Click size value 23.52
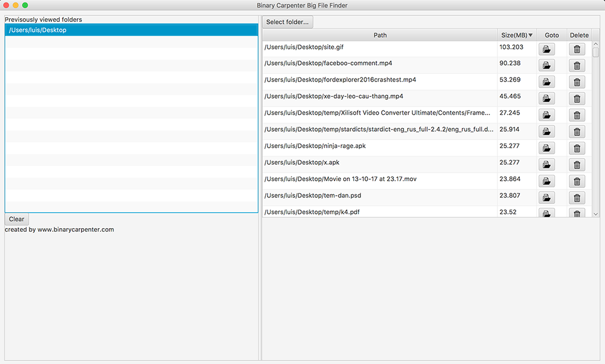Viewport: 605px width, 364px height. coord(508,212)
